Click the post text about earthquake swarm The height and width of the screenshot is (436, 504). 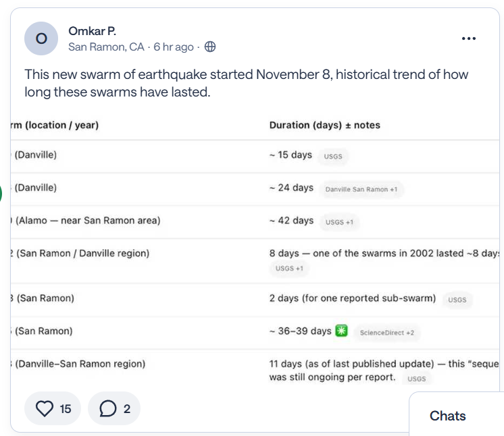[x=246, y=83]
